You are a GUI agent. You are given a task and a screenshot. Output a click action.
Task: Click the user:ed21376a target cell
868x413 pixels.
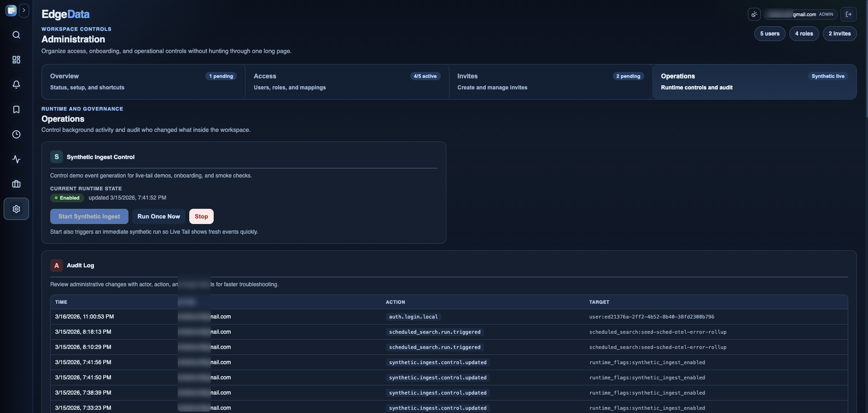[652, 317]
